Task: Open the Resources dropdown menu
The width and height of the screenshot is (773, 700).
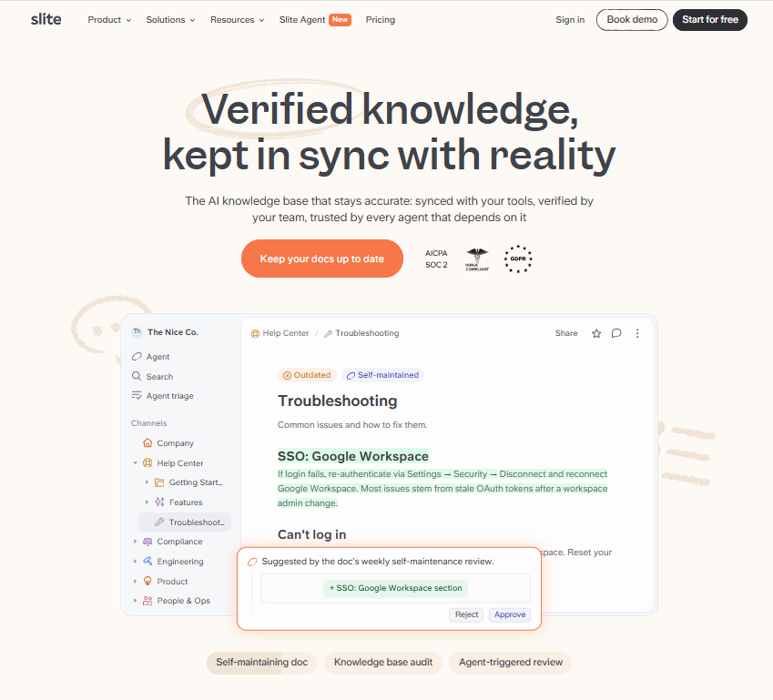Action: click(237, 20)
